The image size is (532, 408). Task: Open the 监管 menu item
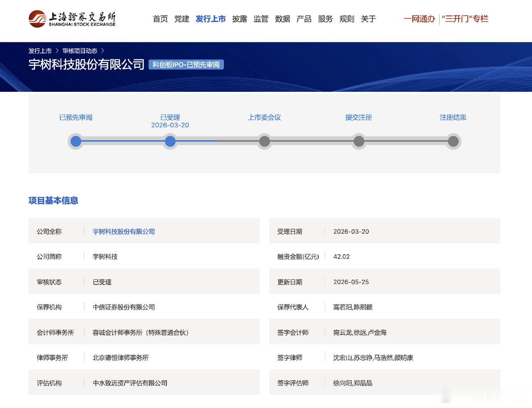(261, 19)
